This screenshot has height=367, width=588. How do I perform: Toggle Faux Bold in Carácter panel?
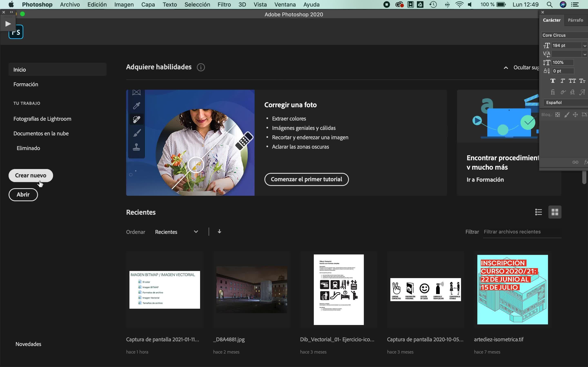tap(553, 81)
